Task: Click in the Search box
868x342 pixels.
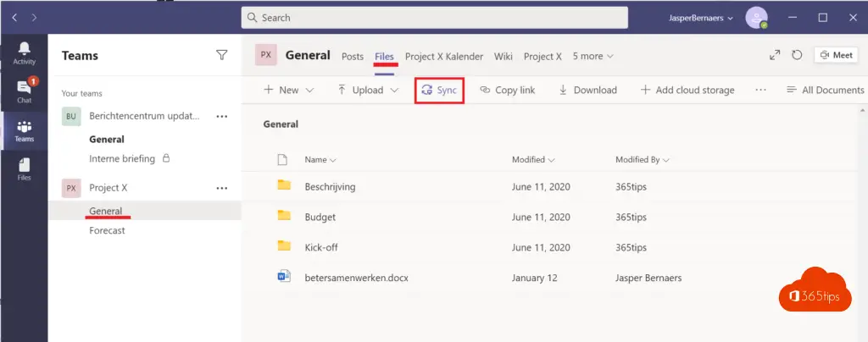Action: pos(435,18)
